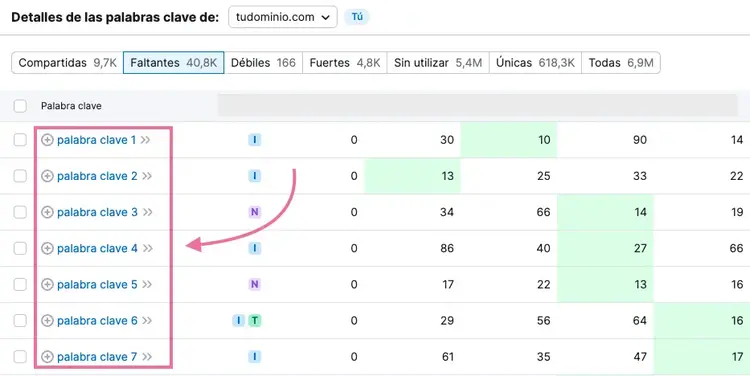The image size is (750, 376).
Task: Switch to the Compartidas tab
Action: 67,63
